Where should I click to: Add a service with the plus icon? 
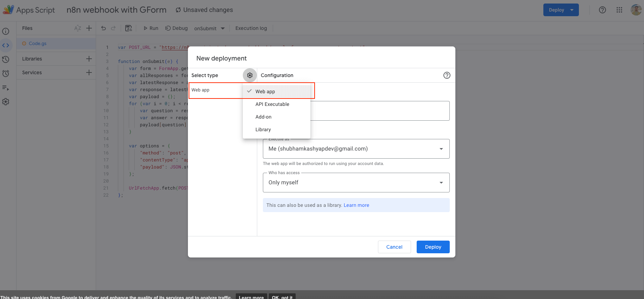(x=89, y=72)
